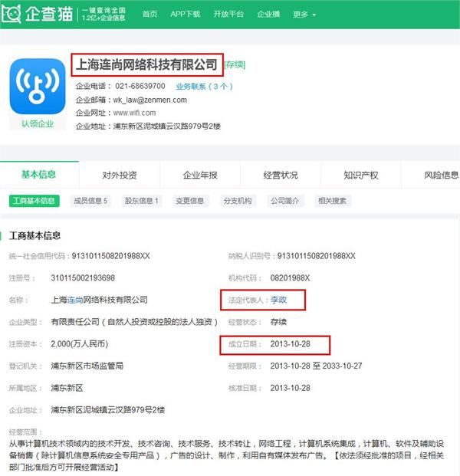Click the 认领企业 button
The image size is (460, 476).
[38, 124]
